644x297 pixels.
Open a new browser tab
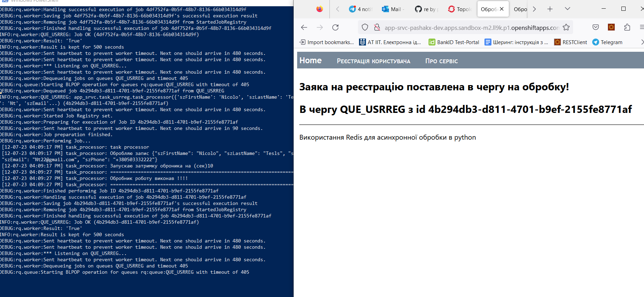[x=550, y=9]
